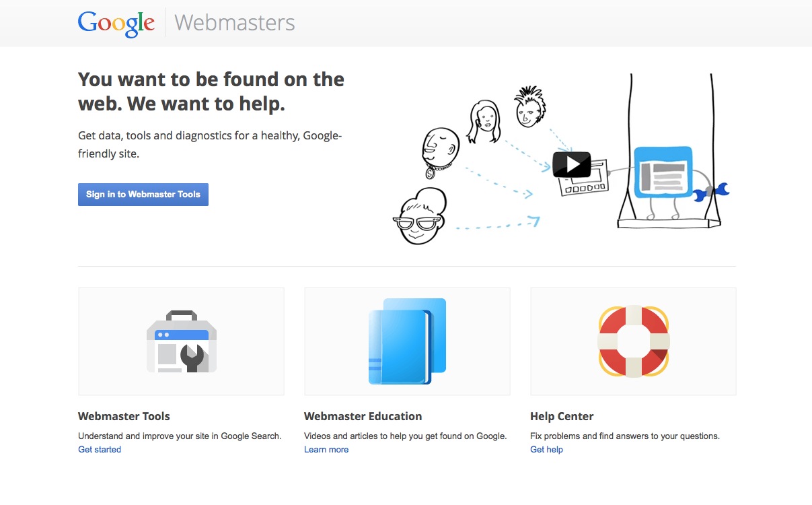Click "You want to be found" headline
Viewport: 812px width, 505px height.
(x=211, y=92)
